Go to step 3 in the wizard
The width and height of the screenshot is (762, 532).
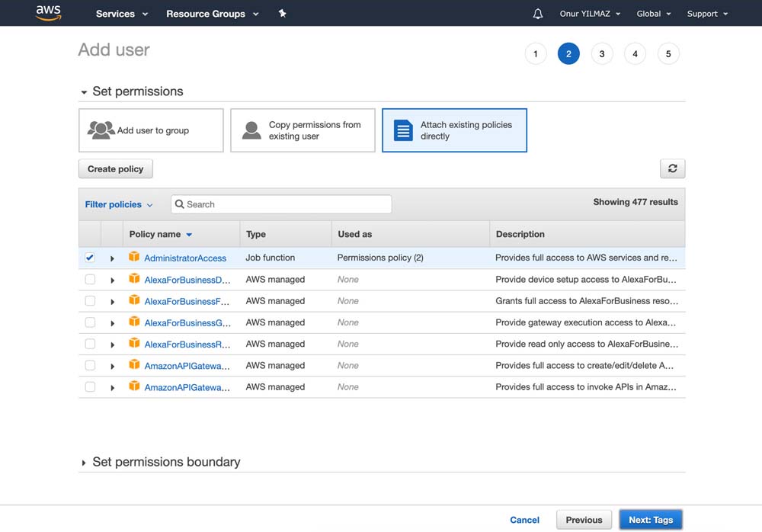pyautogui.click(x=602, y=54)
